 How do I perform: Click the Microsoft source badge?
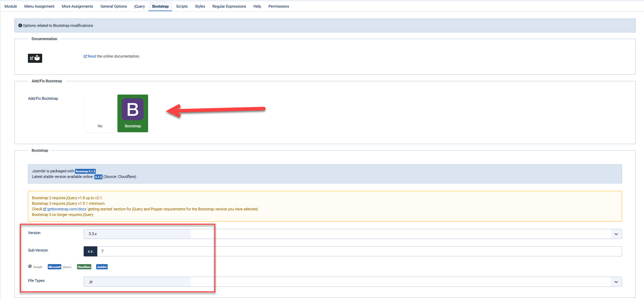tap(54, 267)
